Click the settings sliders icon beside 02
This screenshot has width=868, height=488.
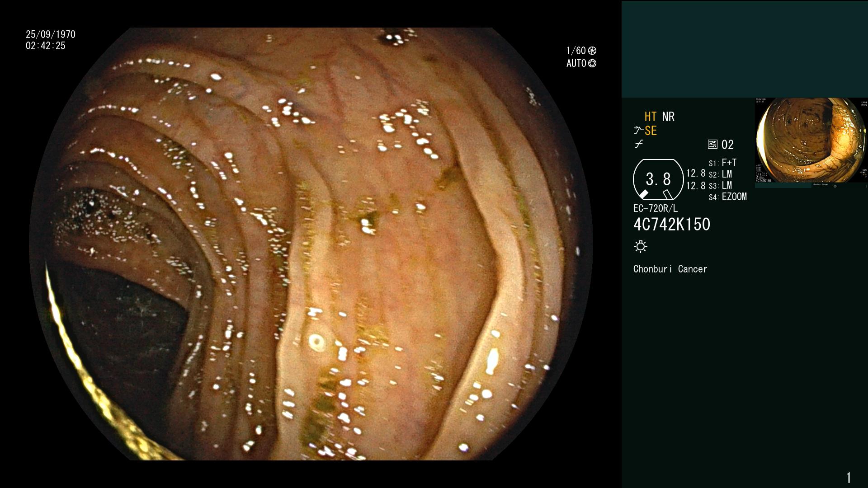712,144
